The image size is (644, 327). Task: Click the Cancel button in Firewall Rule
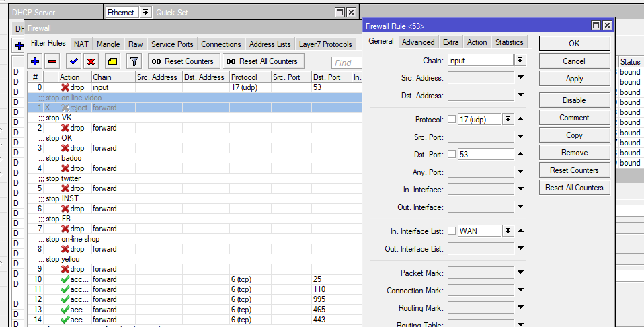(574, 61)
